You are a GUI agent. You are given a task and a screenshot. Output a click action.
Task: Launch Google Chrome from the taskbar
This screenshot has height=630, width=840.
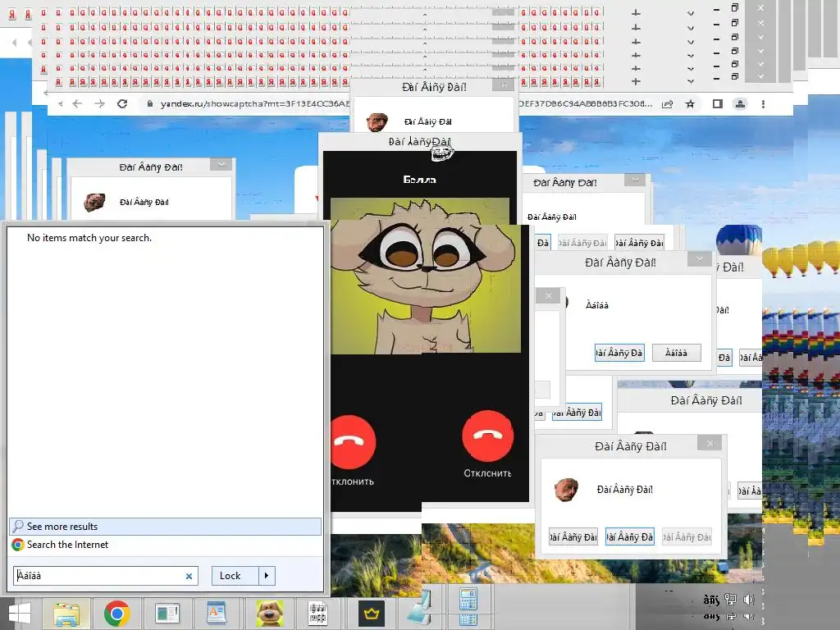pos(116,614)
